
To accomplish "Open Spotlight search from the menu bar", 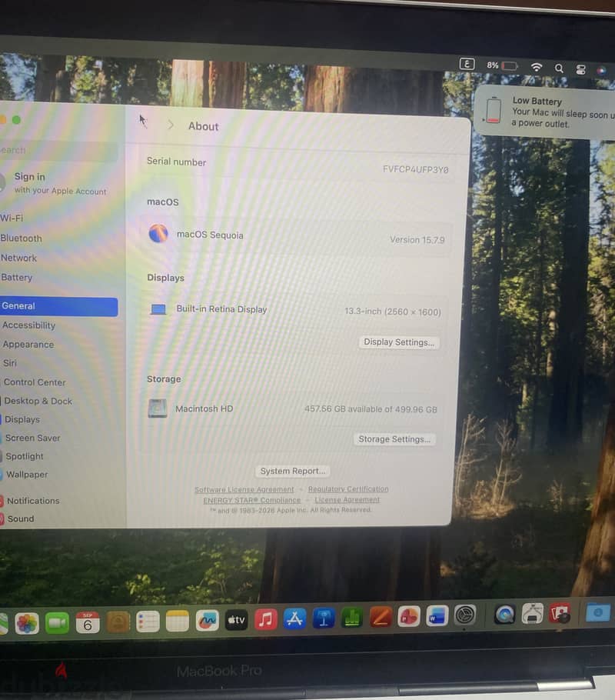I will [559, 68].
